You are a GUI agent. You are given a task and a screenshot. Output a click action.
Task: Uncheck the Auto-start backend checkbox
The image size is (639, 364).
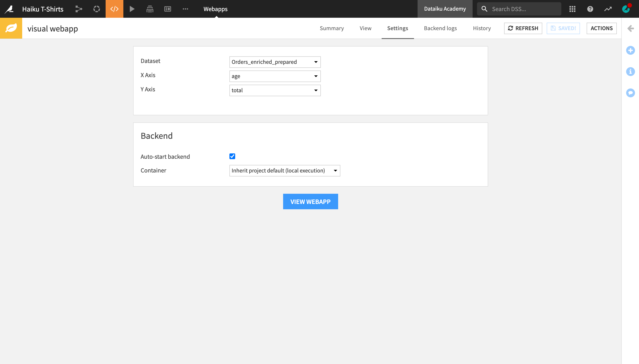(x=232, y=156)
